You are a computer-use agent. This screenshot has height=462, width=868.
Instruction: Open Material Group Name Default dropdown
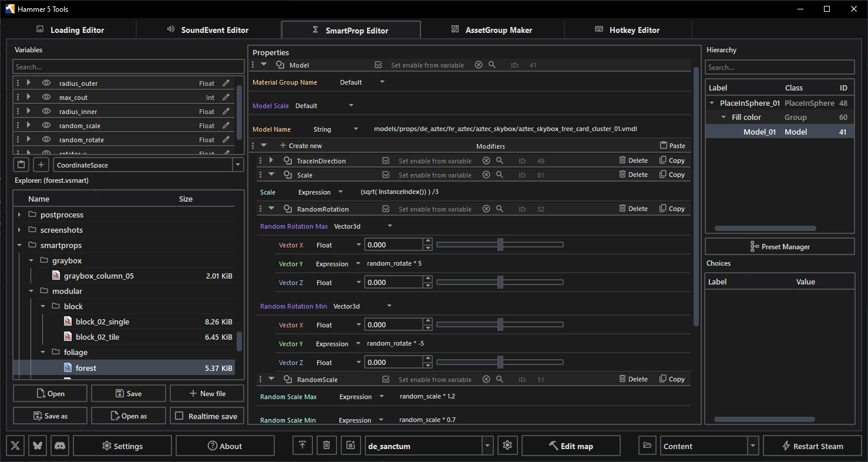(x=362, y=82)
